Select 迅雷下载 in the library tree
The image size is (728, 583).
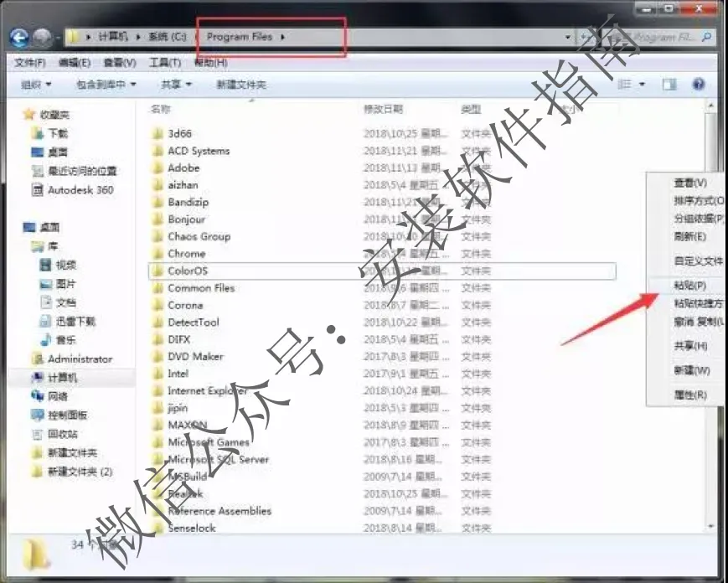point(75,321)
